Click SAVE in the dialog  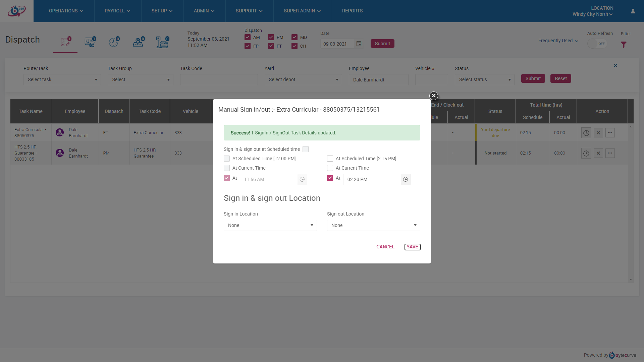coord(412,247)
